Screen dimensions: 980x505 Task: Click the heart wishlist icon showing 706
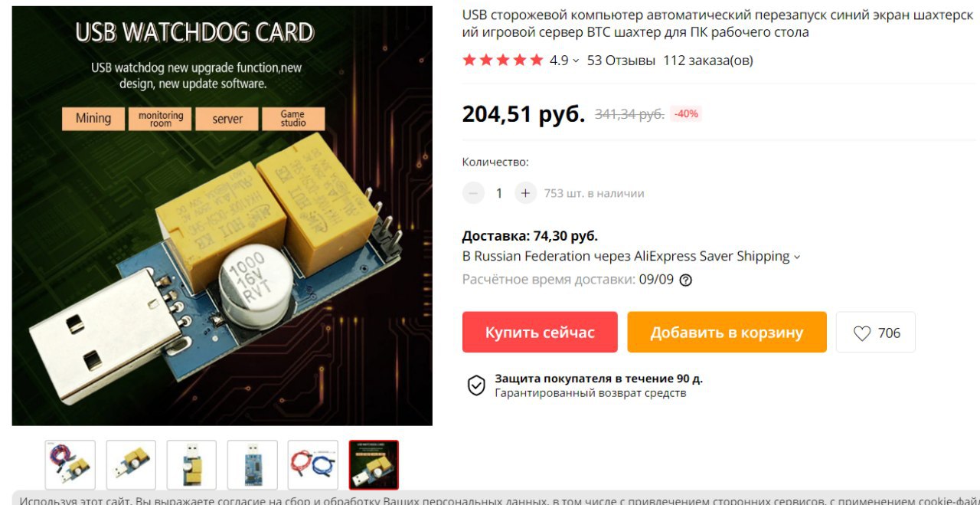pyautogui.click(x=862, y=333)
